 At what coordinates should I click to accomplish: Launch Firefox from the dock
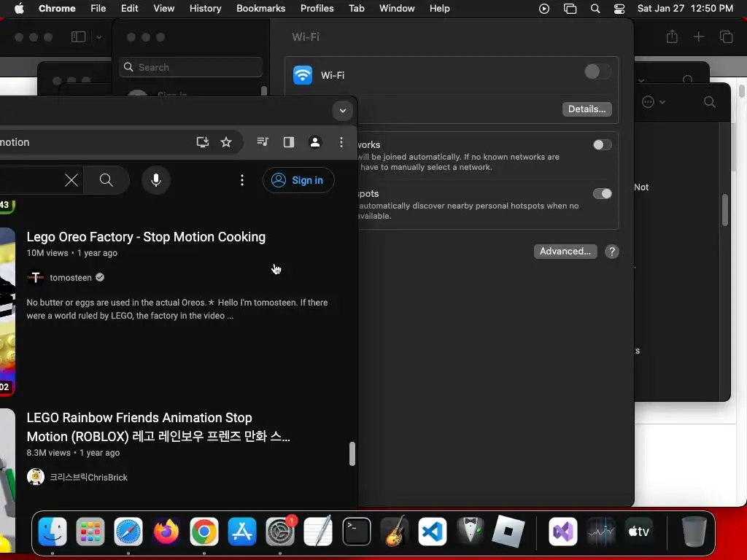(166, 532)
